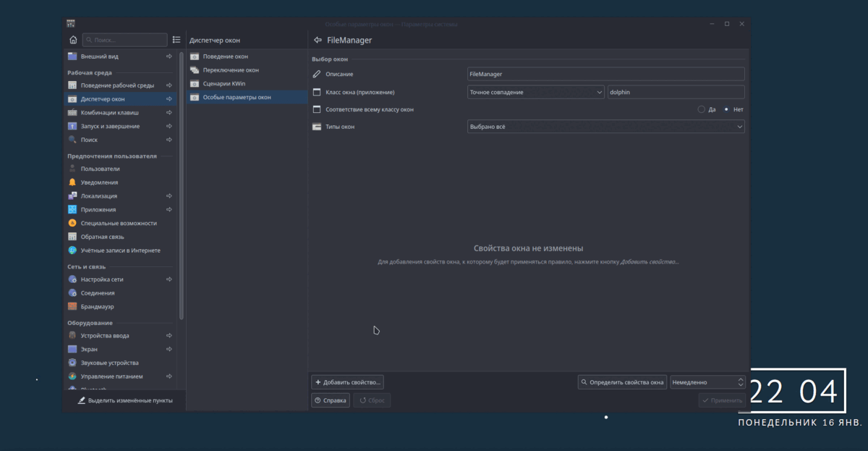868x451 pixels.
Task: Open Переключение окон section
Action: coord(247,70)
